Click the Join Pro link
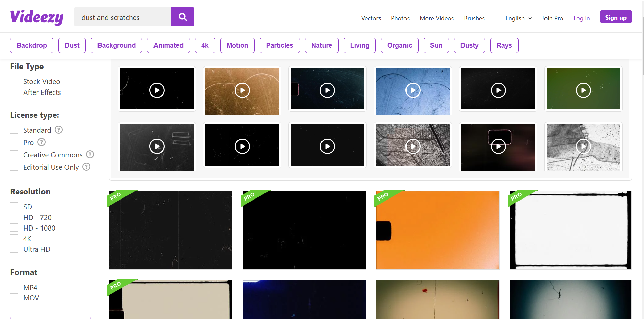This screenshot has height=319, width=644. pyautogui.click(x=552, y=18)
